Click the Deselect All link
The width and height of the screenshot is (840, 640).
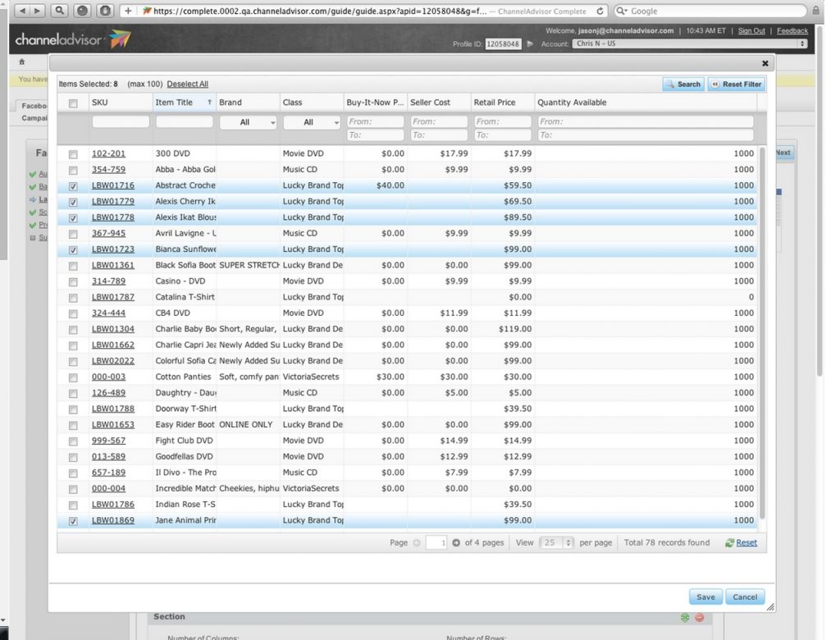point(188,85)
